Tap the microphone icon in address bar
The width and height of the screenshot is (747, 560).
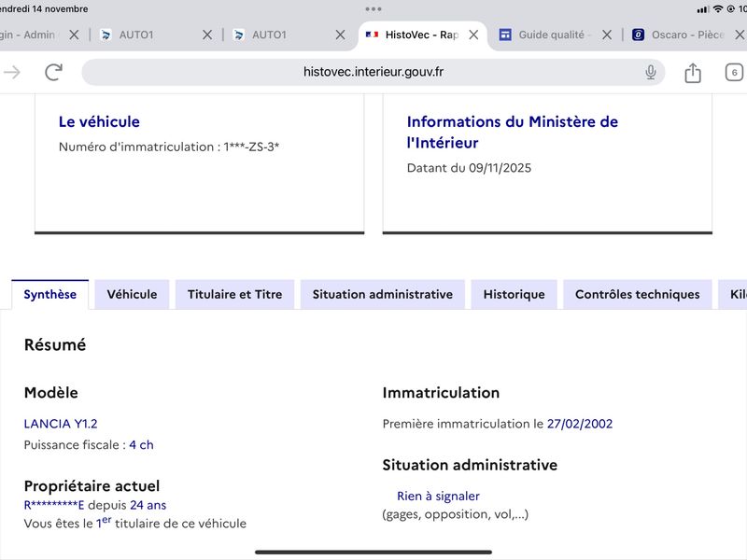(x=650, y=73)
